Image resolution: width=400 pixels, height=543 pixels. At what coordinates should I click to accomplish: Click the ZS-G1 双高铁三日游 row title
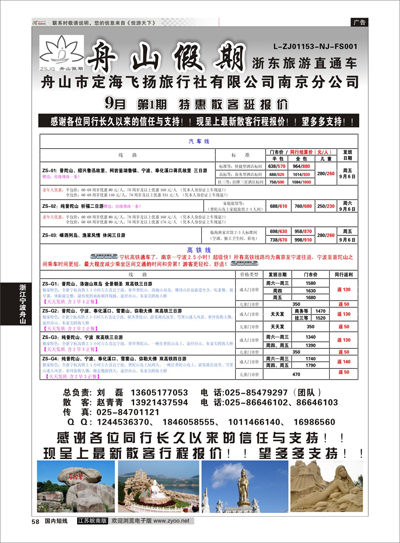(x=97, y=284)
